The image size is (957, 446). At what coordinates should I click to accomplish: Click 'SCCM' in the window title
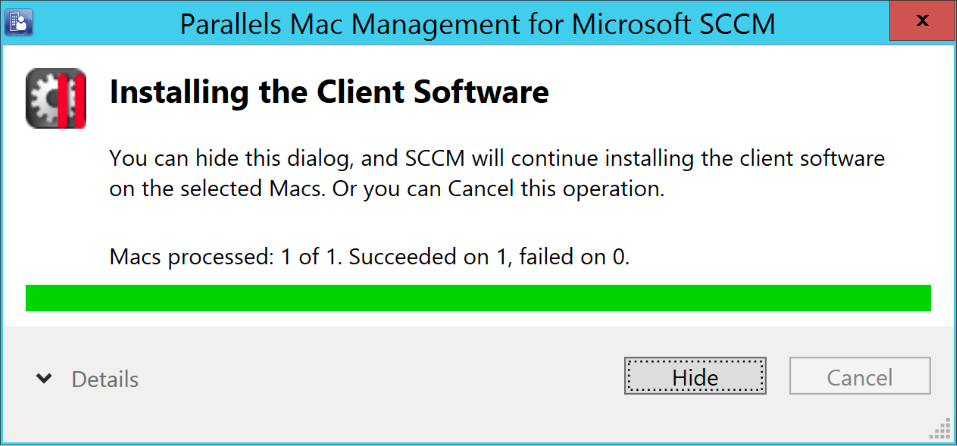tap(735, 23)
